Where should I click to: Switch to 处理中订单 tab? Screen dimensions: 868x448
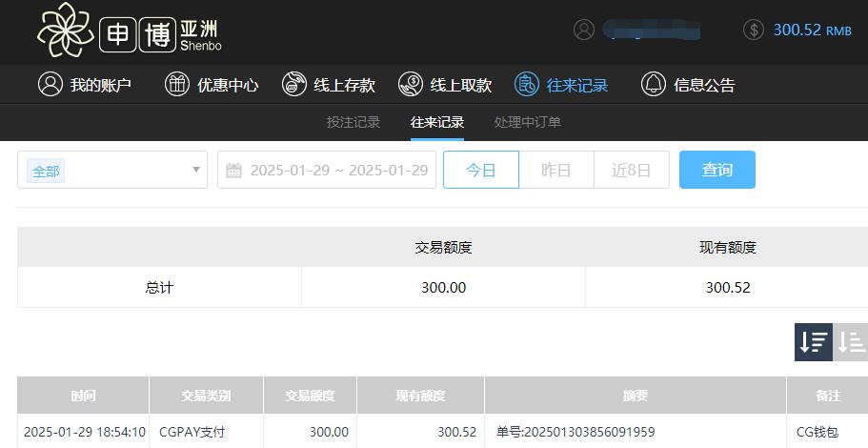point(528,122)
